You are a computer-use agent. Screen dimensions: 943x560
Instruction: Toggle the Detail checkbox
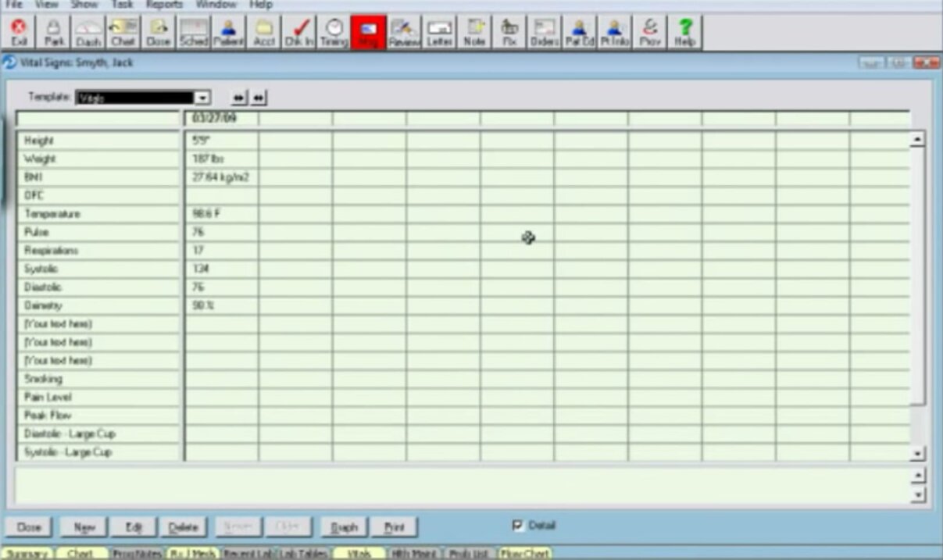pos(517,526)
